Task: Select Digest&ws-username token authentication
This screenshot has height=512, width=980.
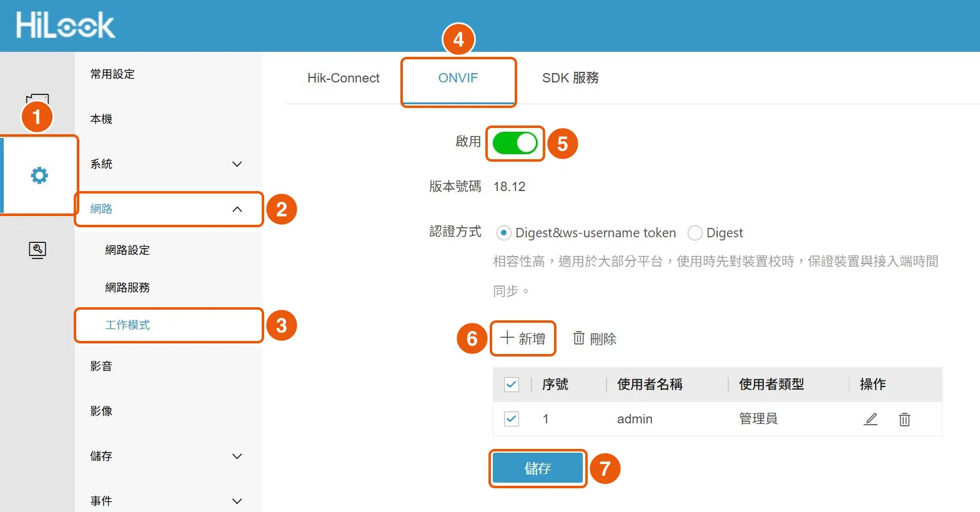Action: [x=504, y=233]
